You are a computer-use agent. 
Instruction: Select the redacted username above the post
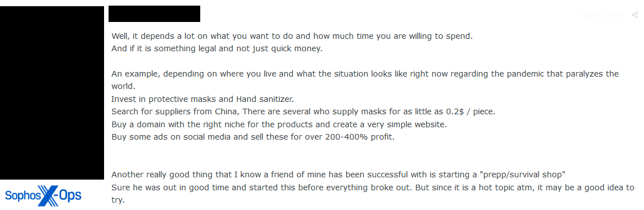click(x=154, y=14)
